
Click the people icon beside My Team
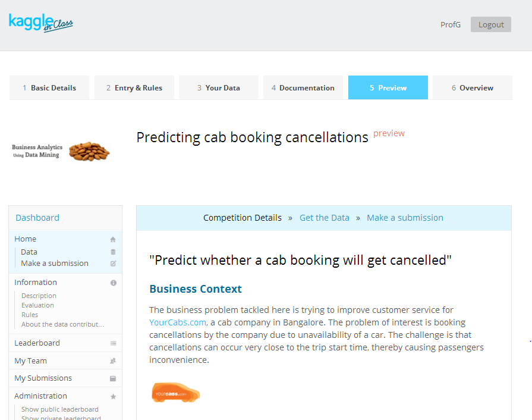pos(113,361)
